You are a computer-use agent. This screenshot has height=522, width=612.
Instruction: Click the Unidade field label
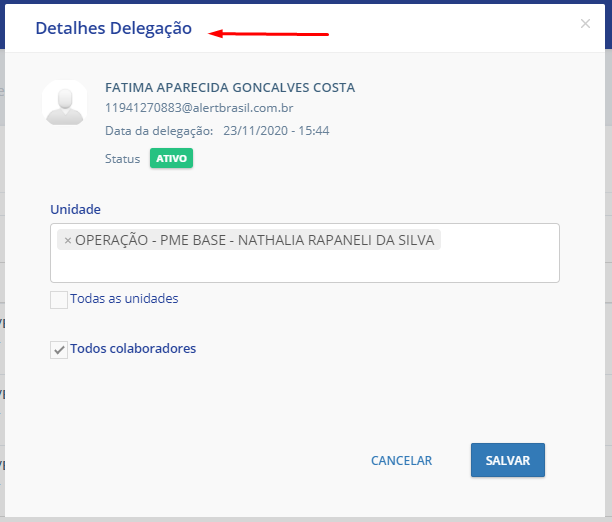[75, 210]
